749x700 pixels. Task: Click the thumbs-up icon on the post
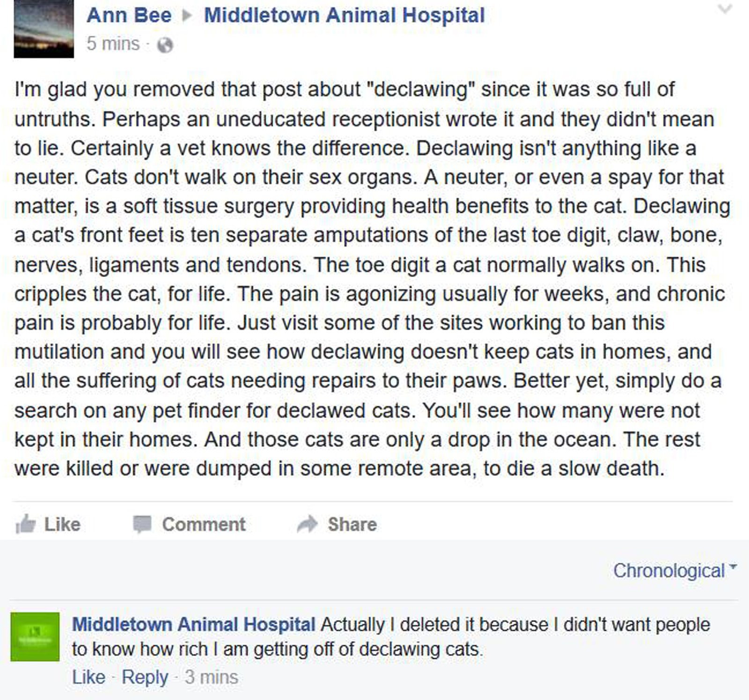(x=25, y=524)
